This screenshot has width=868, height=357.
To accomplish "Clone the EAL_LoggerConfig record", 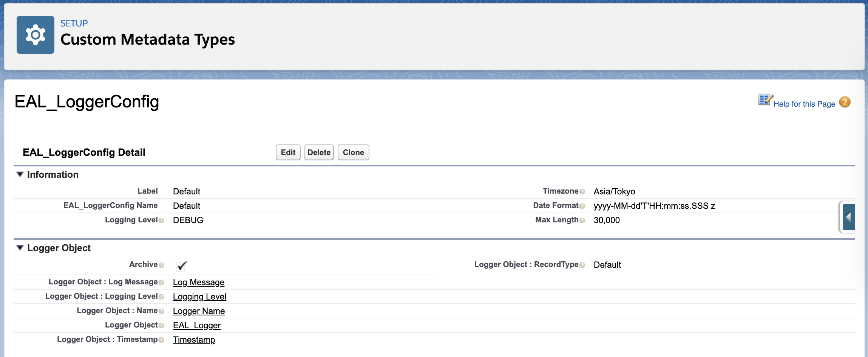I will point(354,152).
